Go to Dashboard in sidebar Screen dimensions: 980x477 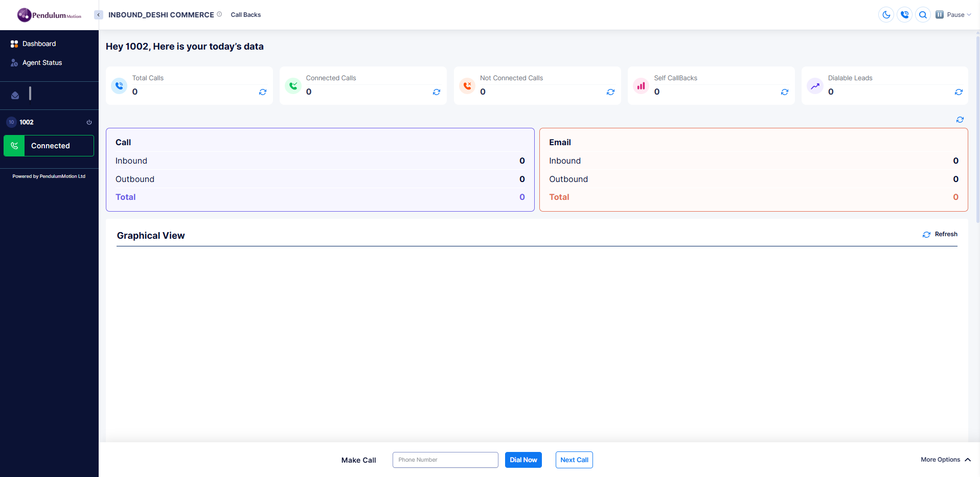point(39,44)
